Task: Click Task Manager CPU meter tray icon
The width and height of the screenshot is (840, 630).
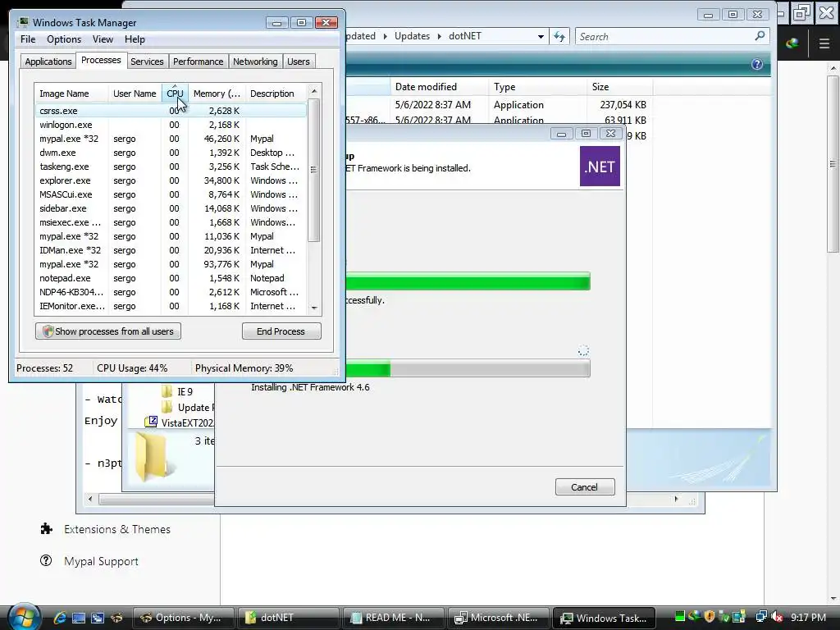Action: (680, 617)
